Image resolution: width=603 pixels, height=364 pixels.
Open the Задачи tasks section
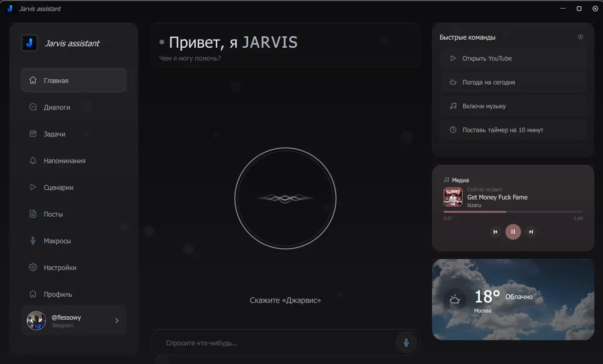pos(74,134)
